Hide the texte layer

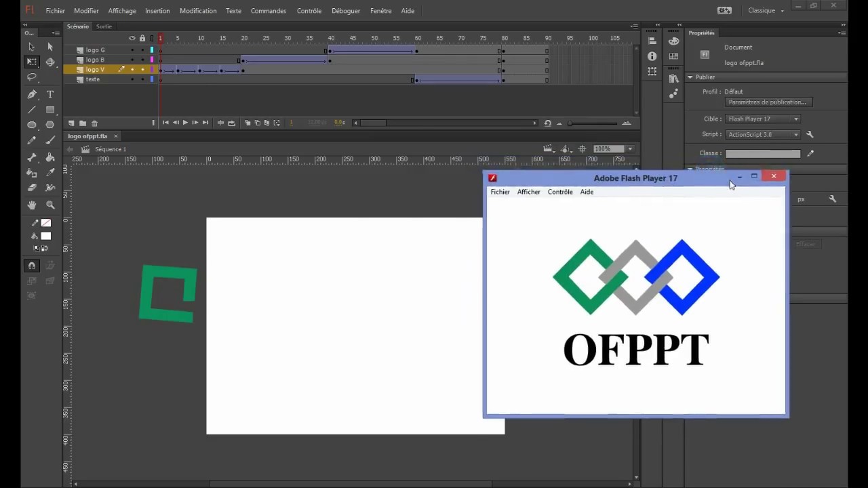[132, 79]
